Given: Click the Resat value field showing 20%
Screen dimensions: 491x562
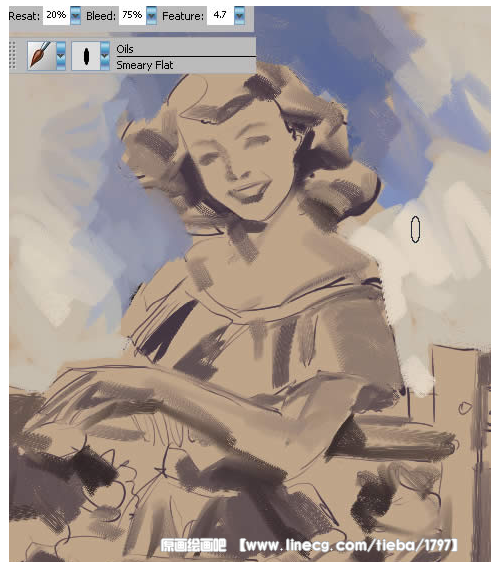Looking at the screenshot, I should pyautogui.click(x=56, y=15).
